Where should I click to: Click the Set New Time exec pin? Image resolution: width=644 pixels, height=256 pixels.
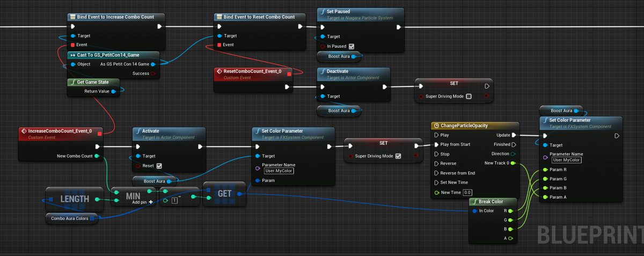point(436,182)
